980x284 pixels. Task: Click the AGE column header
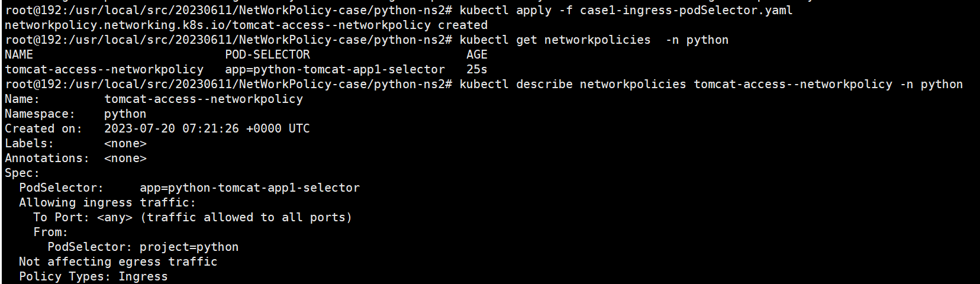click(x=477, y=54)
